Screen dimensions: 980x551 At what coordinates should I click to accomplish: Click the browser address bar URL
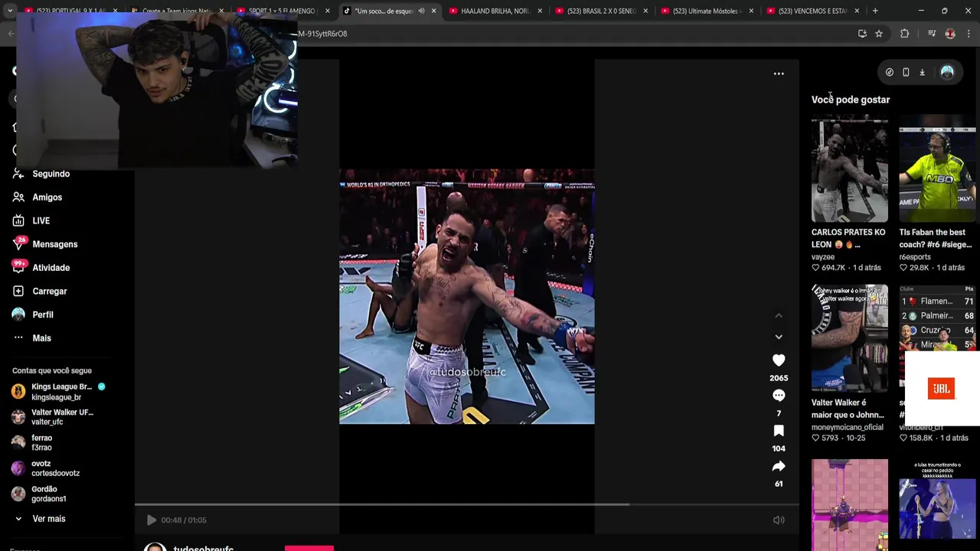point(323,34)
